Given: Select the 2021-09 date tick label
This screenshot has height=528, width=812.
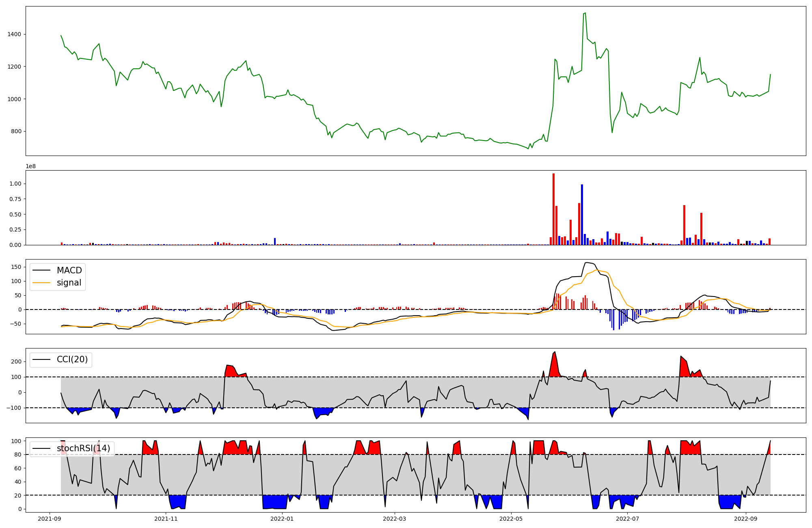Looking at the screenshot, I should [50, 519].
